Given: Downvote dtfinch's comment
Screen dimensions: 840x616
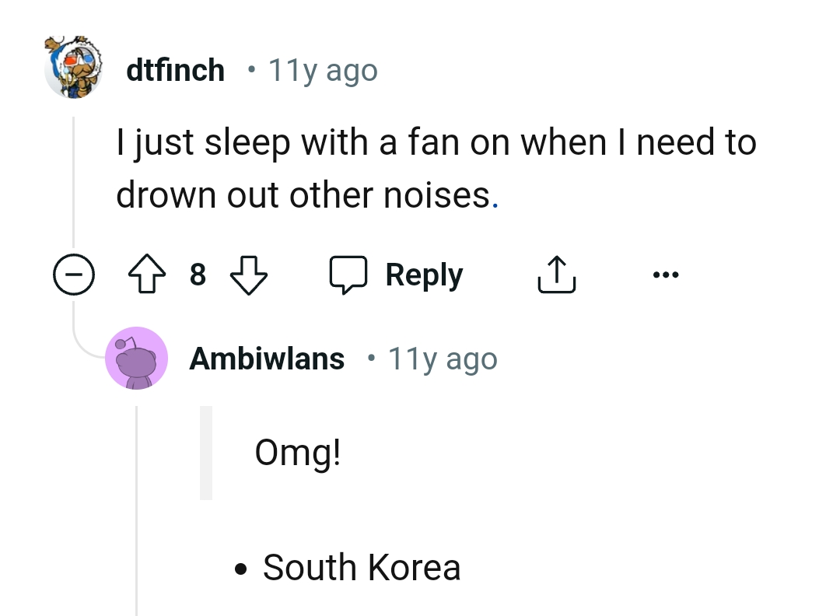Looking at the screenshot, I should pos(249,274).
